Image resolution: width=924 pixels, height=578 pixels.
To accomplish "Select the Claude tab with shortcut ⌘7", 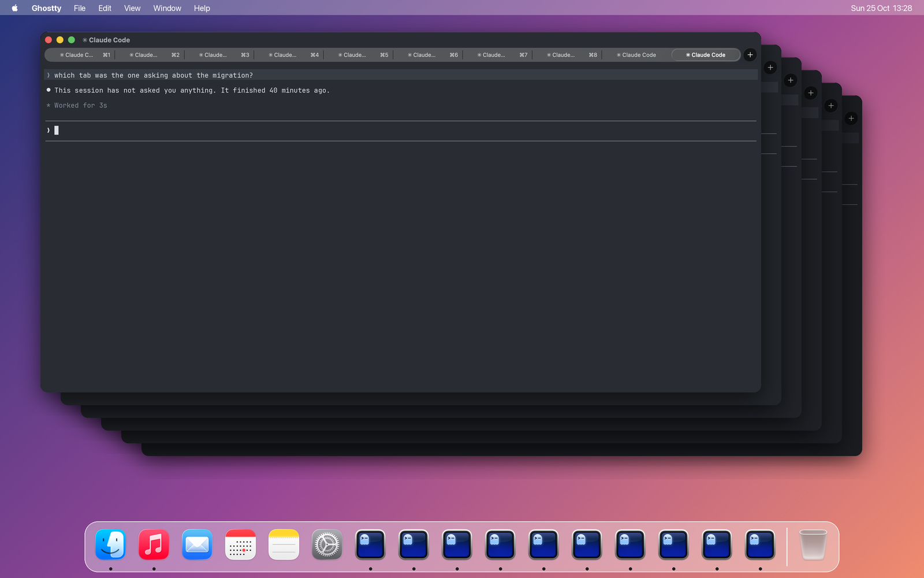I will click(498, 55).
